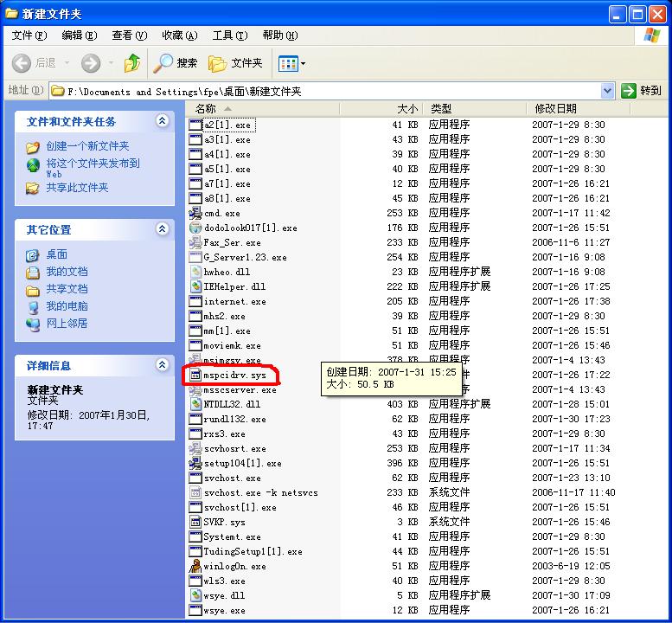Click the file name TudingSetup1[1].exe
This screenshot has height=623, width=672.
[253, 551]
